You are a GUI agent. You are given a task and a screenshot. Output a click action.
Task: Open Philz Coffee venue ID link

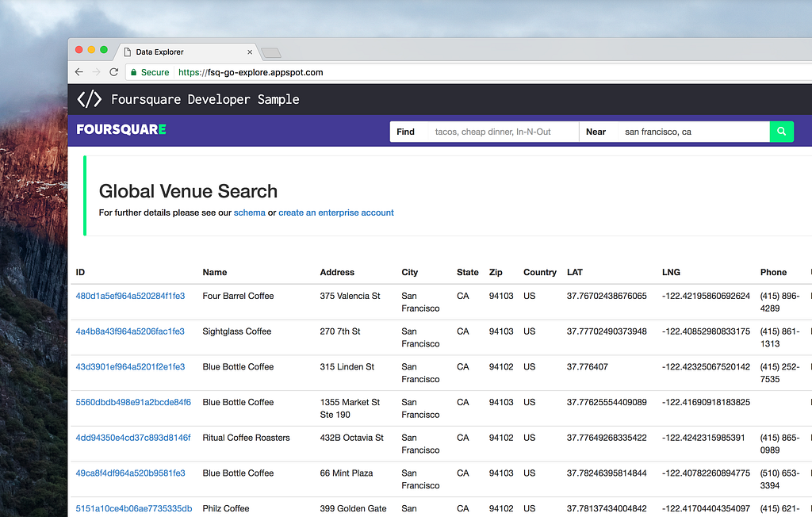(x=133, y=508)
